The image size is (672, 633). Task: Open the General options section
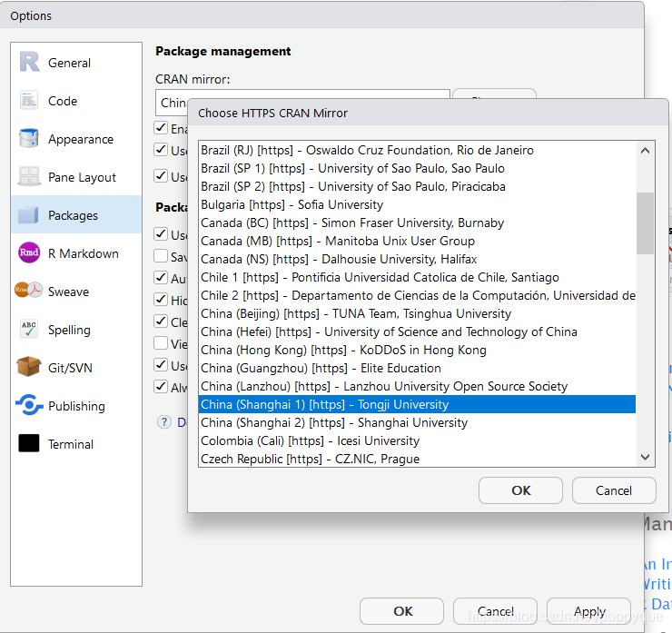pyautogui.click(x=76, y=63)
